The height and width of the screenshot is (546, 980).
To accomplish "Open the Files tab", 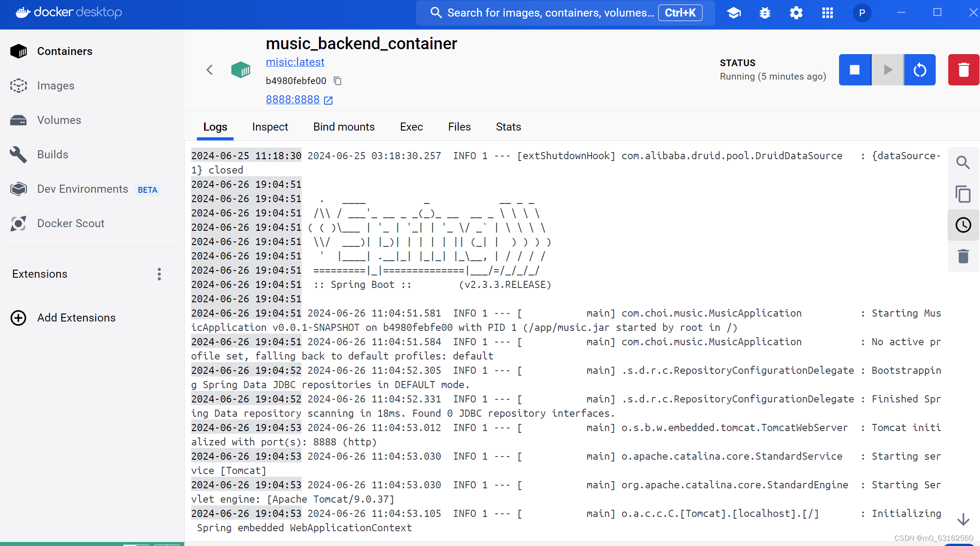I will click(x=459, y=127).
